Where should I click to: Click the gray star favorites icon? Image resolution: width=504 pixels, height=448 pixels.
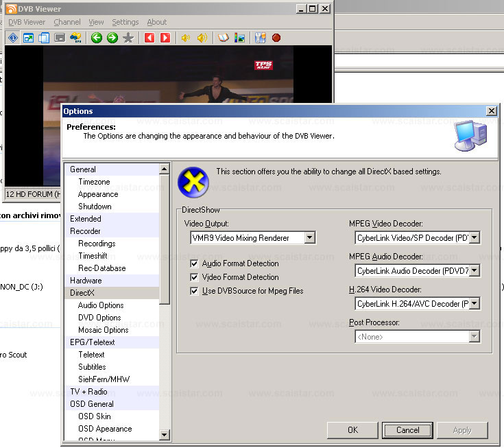[x=128, y=38]
